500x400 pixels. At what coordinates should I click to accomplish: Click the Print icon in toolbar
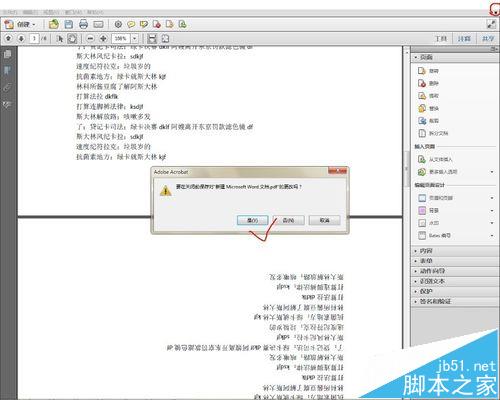(83, 24)
